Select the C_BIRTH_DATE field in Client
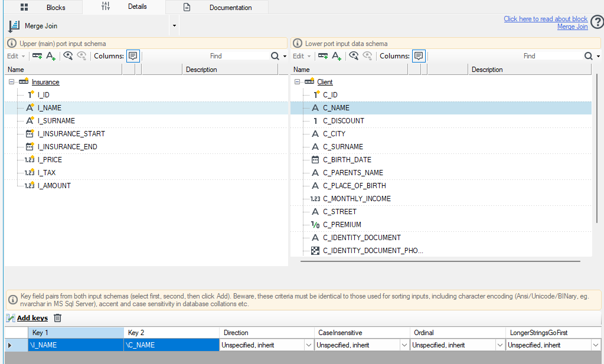The width and height of the screenshot is (604, 364). tap(347, 160)
